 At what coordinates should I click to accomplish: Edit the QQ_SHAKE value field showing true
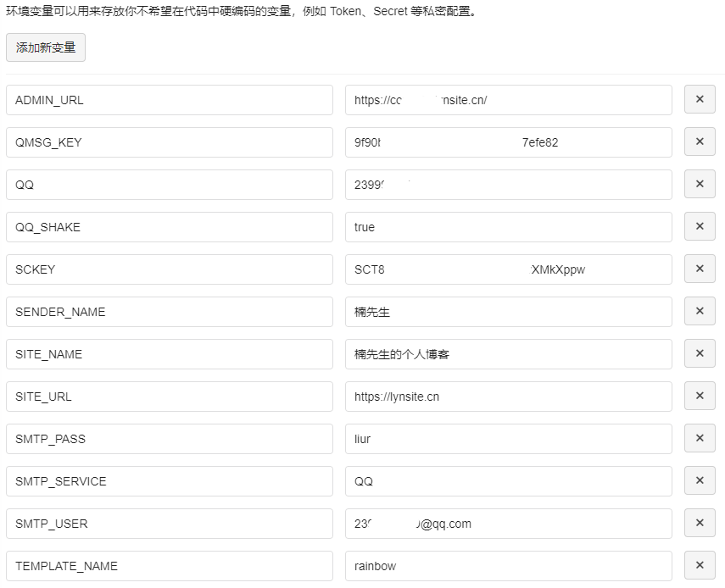tap(508, 227)
